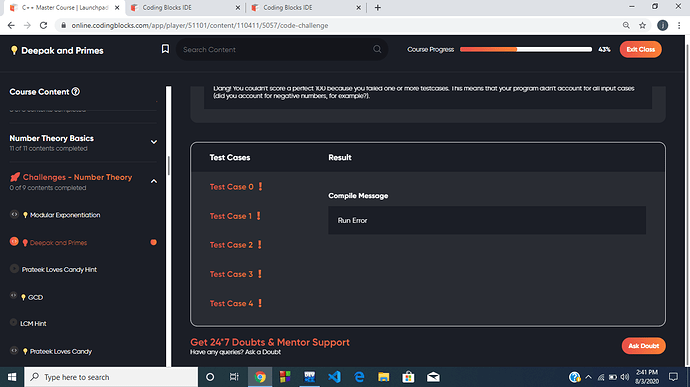Click the Ask Doubt button

[x=643, y=346]
